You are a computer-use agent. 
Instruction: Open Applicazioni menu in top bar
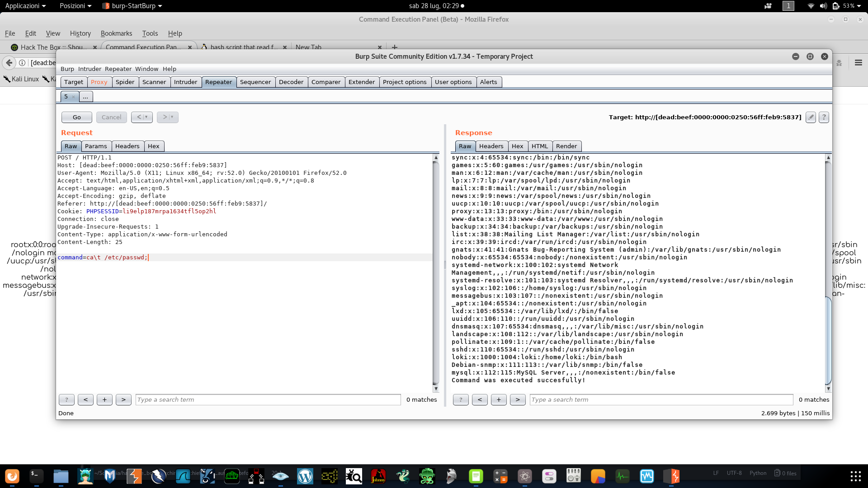[25, 6]
